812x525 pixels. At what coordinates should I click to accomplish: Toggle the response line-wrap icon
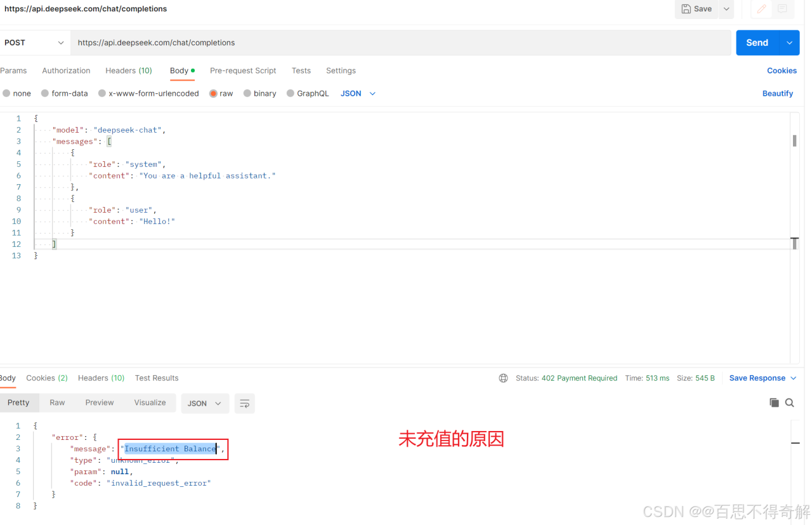pos(245,403)
